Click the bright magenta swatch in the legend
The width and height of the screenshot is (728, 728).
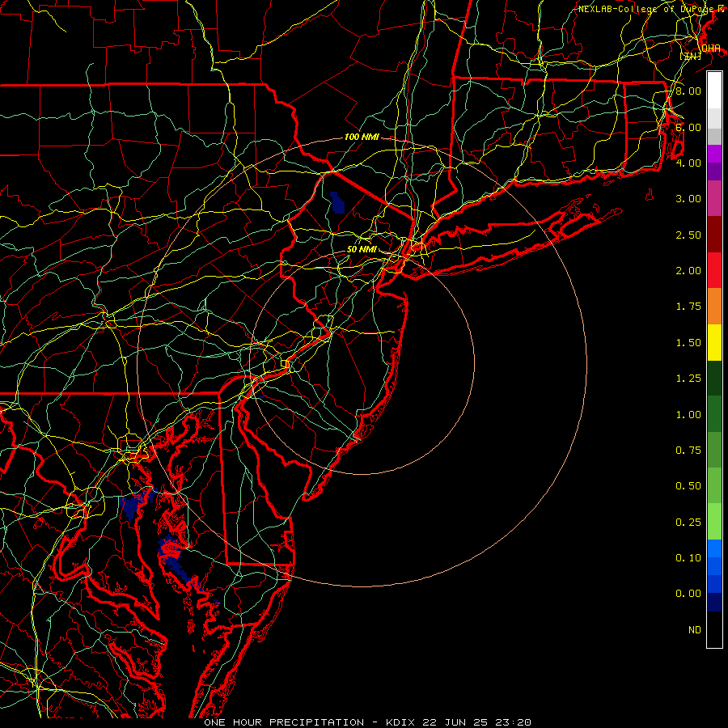coord(714,154)
